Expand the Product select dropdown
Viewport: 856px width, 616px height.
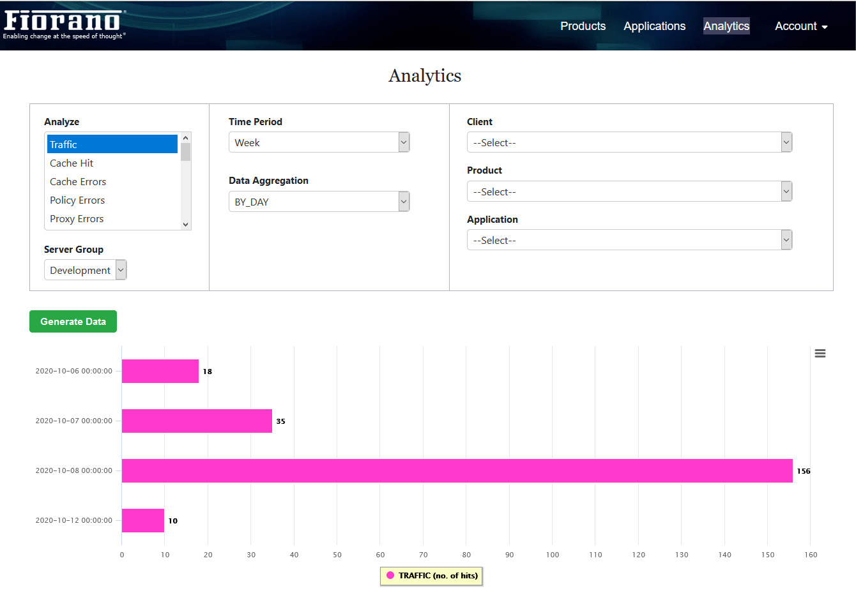pyautogui.click(x=629, y=192)
